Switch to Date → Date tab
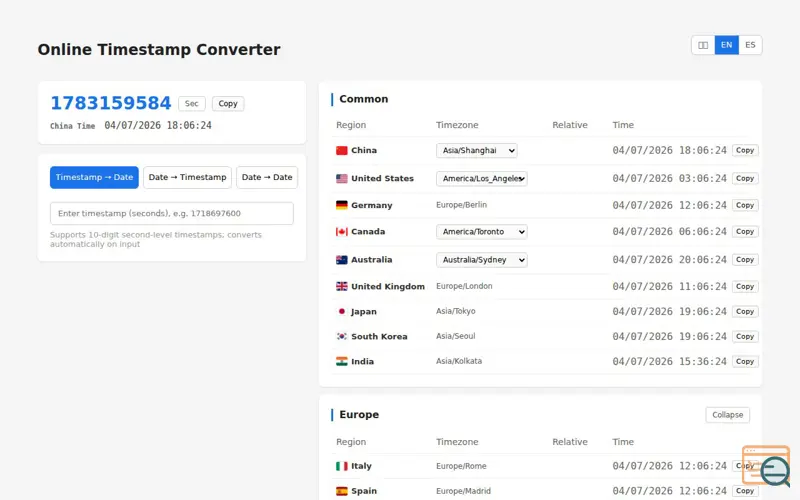 point(267,177)
